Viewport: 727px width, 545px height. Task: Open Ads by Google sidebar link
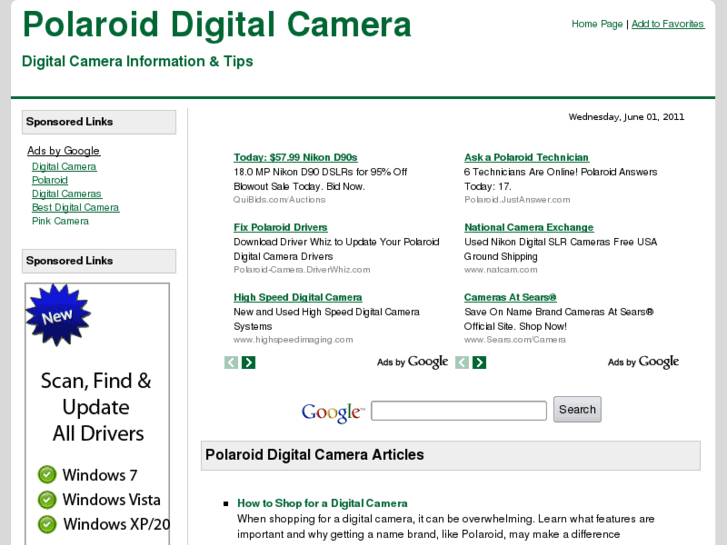pos(64,151)
